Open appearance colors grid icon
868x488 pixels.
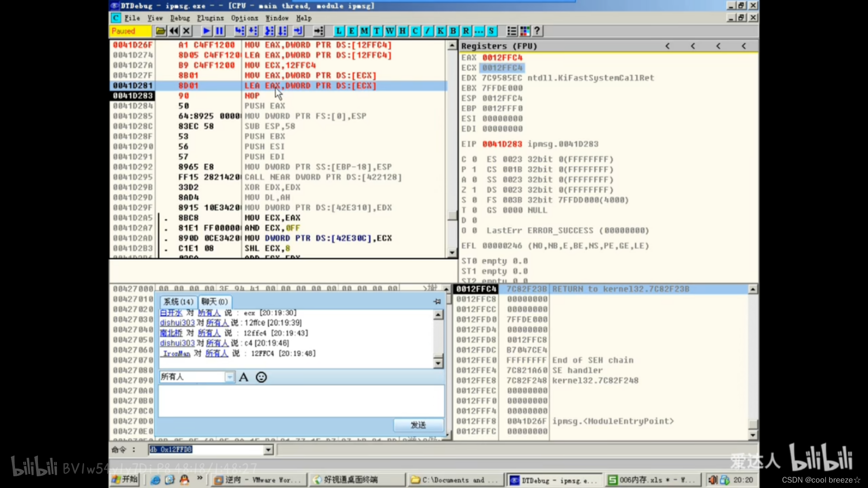[x=524, y=31]
